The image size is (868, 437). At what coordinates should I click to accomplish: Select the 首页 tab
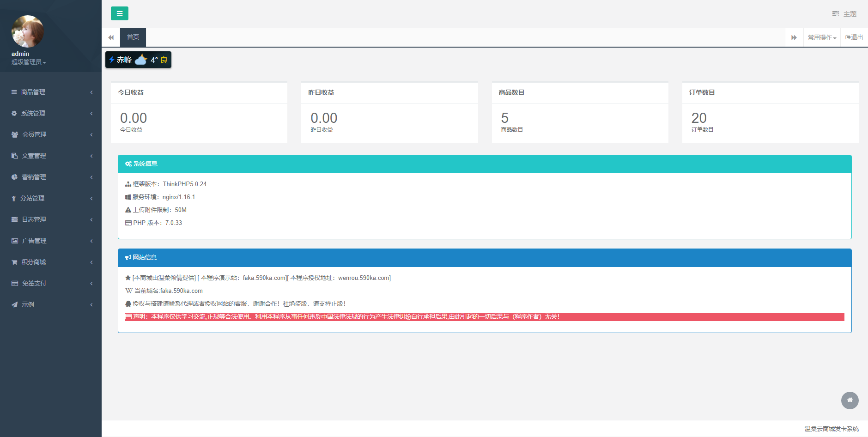pos(133,37)
